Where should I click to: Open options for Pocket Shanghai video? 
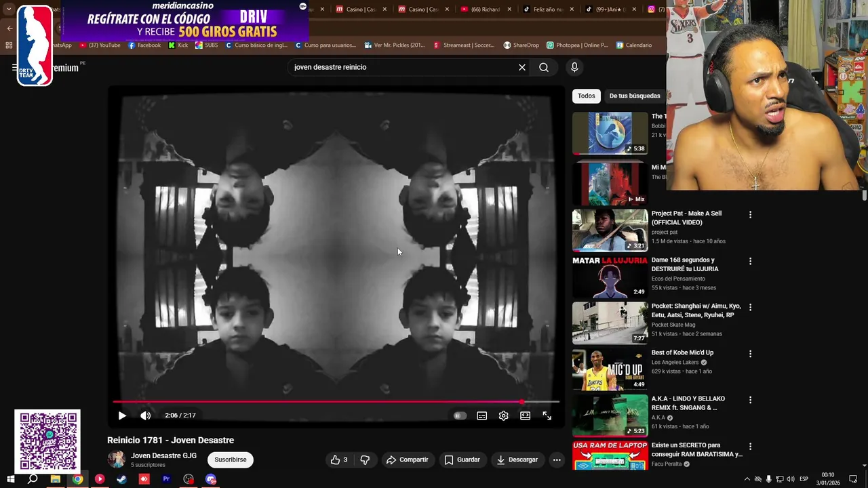click(750, 307)
